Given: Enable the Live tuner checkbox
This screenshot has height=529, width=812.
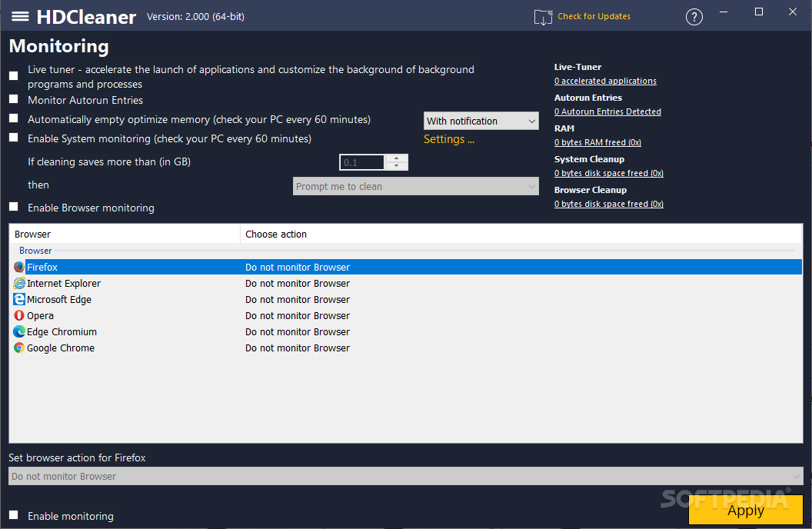Looking at the screenshot, I should click(14, 76).
